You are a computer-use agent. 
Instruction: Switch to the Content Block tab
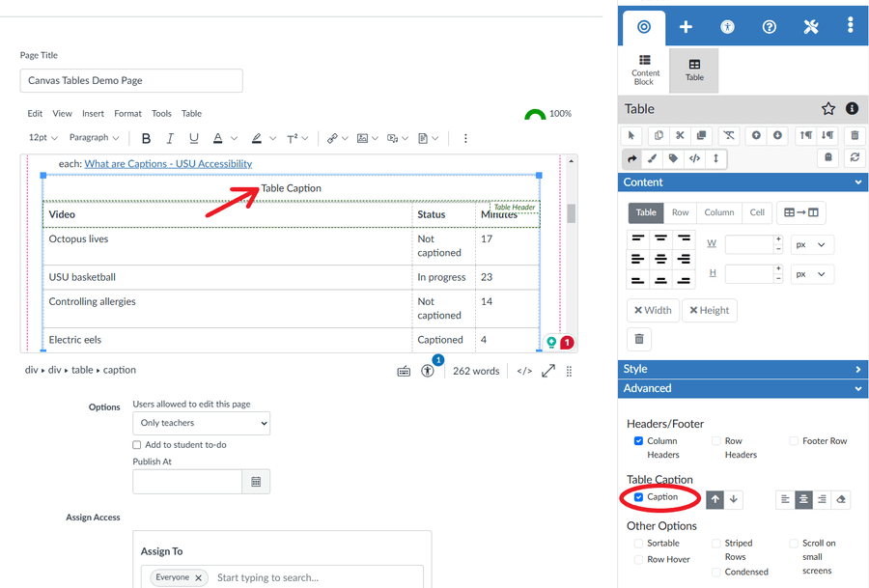point(644,70)
